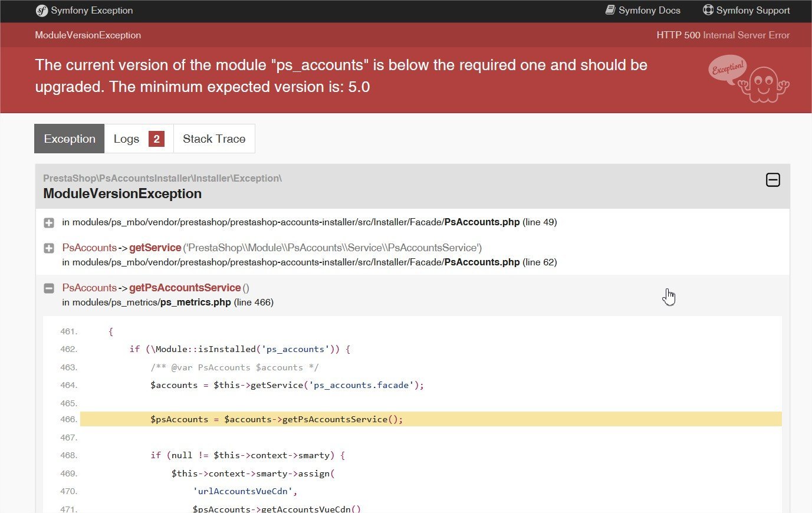Open the Stack Trace tab
The height and width of the screenshot is (513, 812).
pos(214,139)
